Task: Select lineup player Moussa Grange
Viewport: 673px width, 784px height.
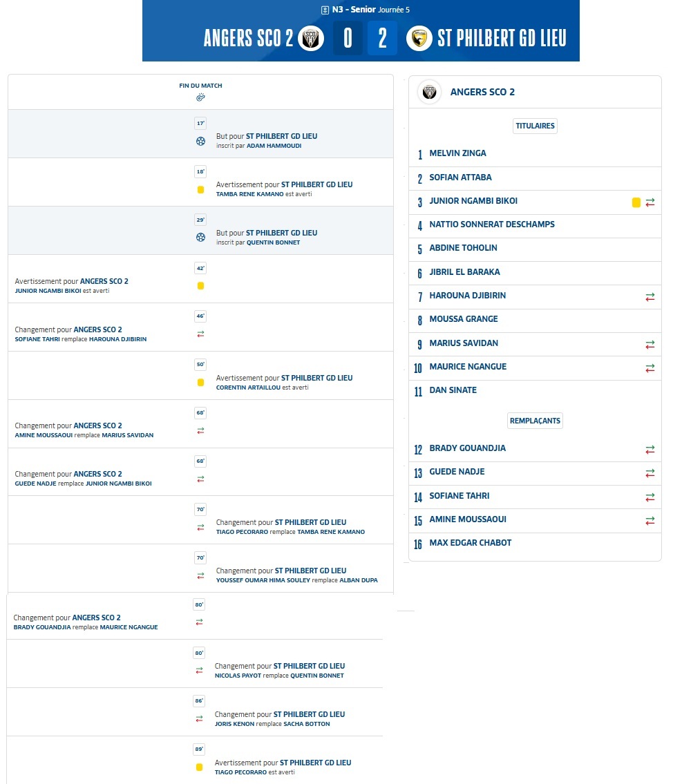Action: pyautogui.click(x=464, y=318)
